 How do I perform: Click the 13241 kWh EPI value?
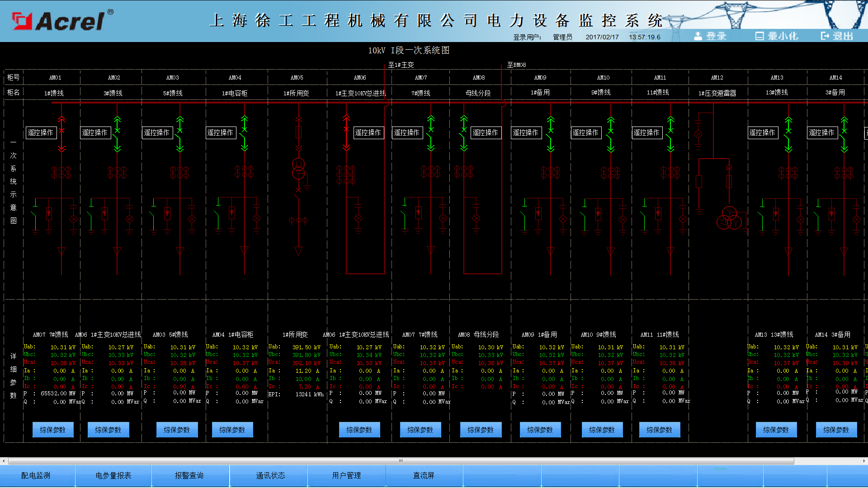(x=310, y=394)
